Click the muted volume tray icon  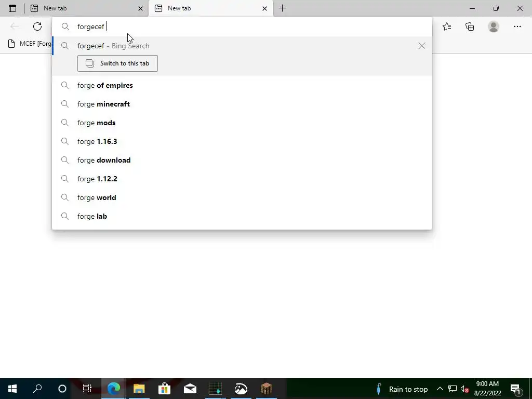(x=464, y=389)
